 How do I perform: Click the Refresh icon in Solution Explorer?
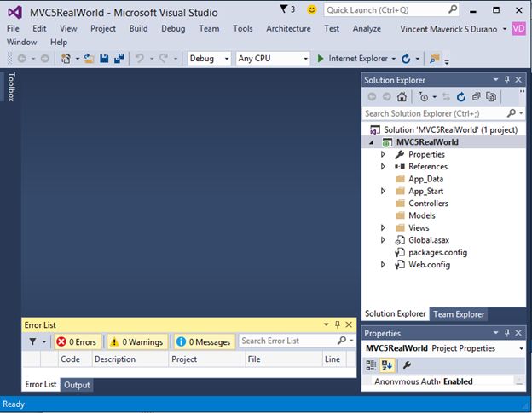click(460, 97)
